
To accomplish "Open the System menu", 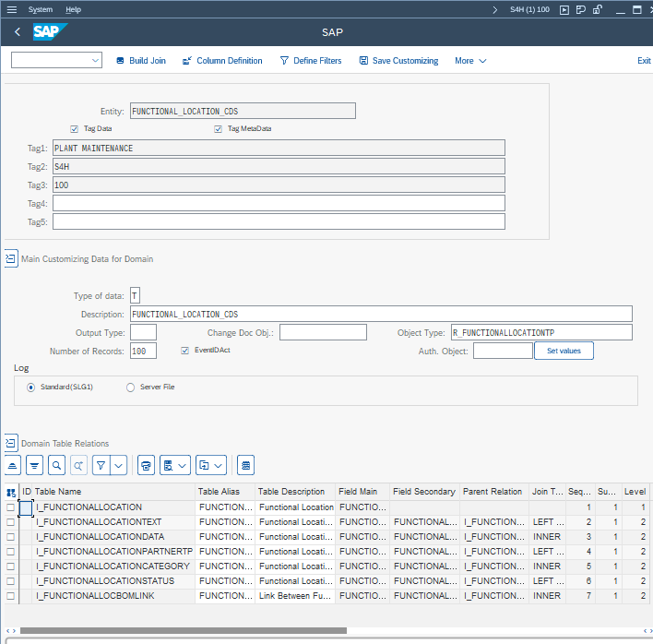I will [41, 9].
